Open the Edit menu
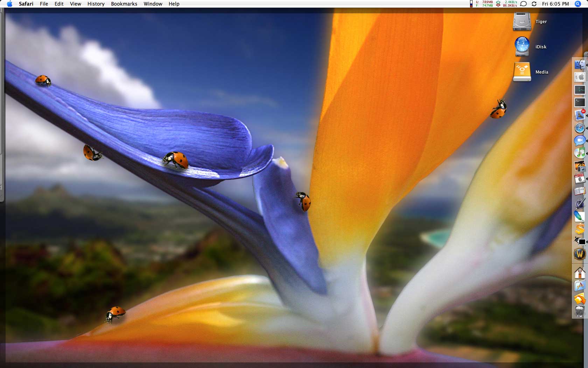Viewport: 588px width, 368px height. click(x=59, y=4)
